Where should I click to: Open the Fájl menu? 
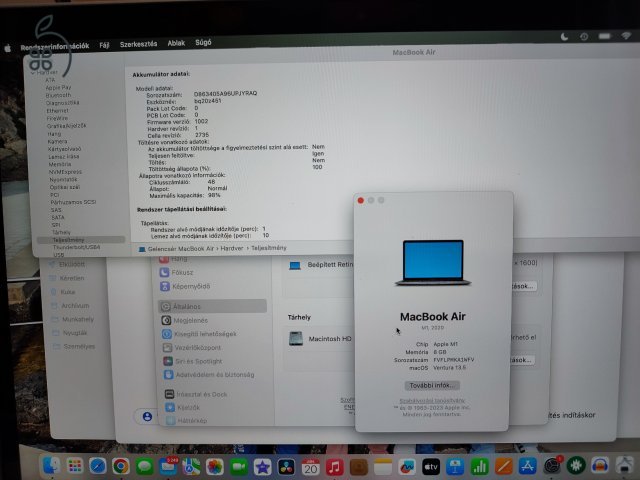point(104,45)
